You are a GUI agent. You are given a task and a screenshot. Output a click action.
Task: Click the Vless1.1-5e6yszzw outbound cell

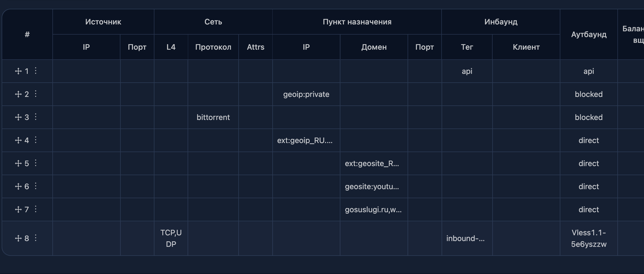coord(589,238)
